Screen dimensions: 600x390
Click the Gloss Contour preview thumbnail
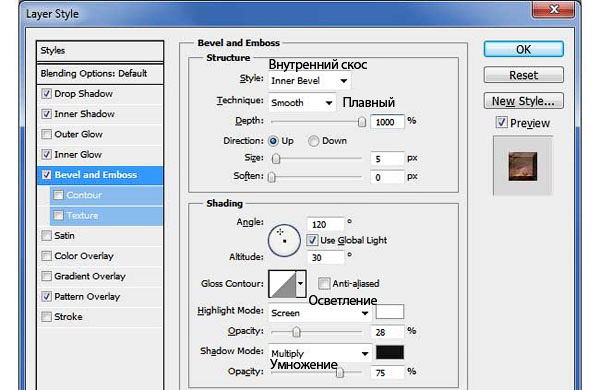pyautogui.click(x=282, y=284)
